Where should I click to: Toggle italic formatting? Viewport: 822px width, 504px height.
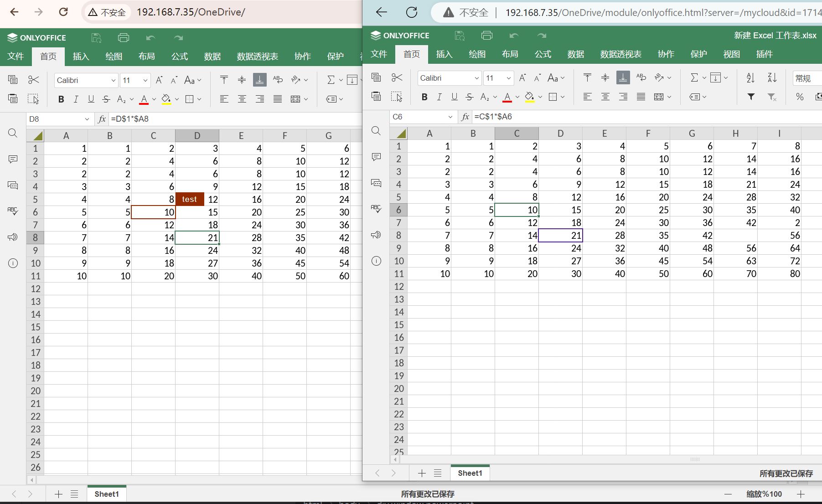tap(439, 97)
